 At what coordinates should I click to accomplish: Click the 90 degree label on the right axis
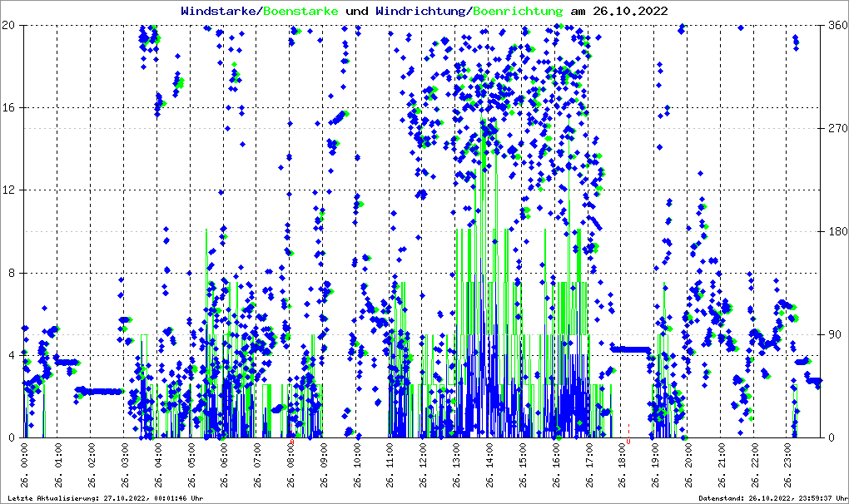tap(834, 334)
